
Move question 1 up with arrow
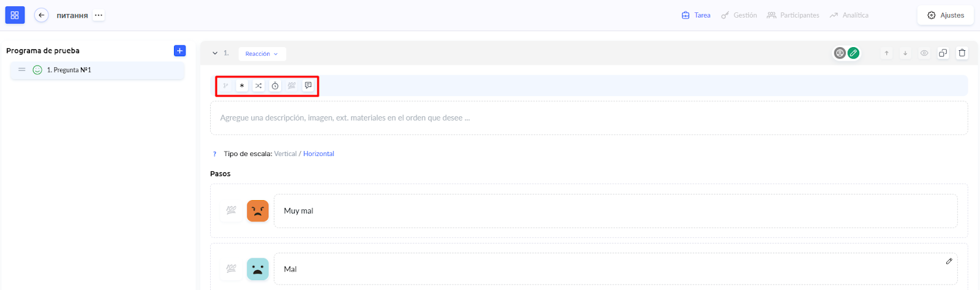[886, 53]
